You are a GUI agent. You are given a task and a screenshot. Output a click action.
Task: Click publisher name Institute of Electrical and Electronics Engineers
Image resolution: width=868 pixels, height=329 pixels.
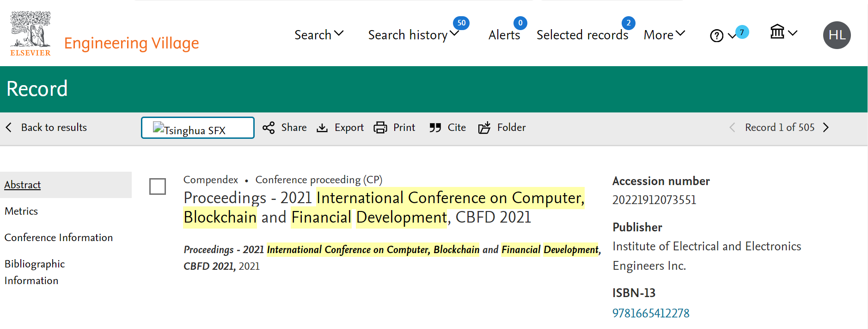707,256
